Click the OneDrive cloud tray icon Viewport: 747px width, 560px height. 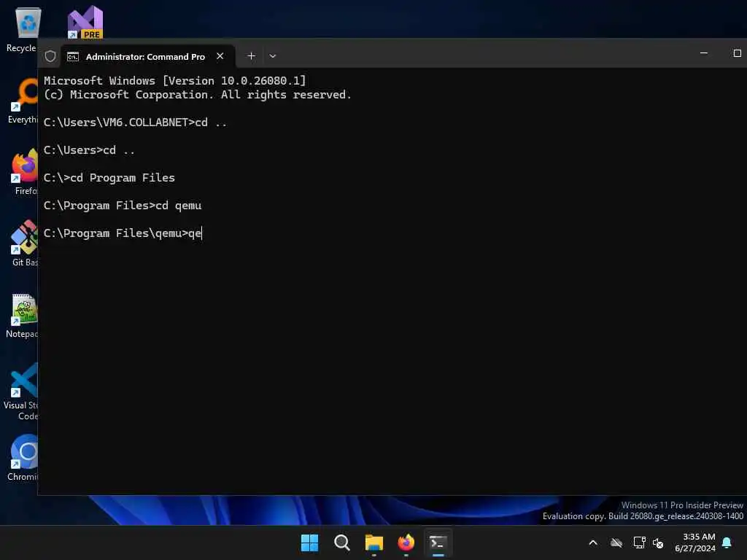click(x=616, y=542)
